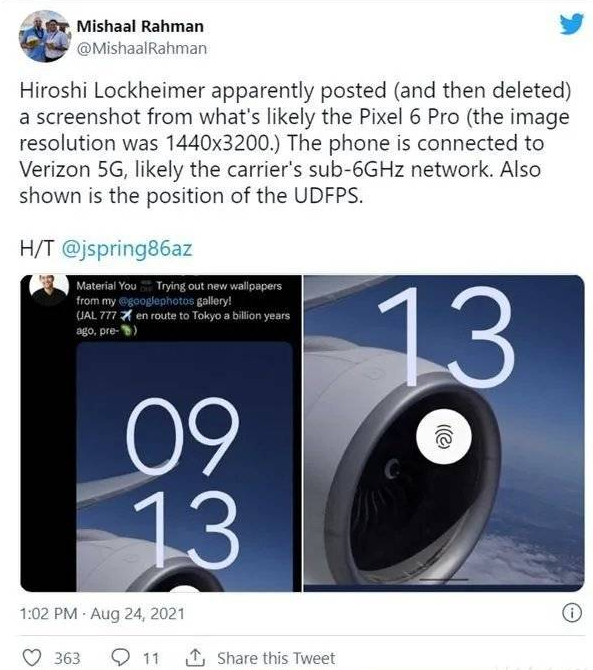Click the share upload arrow icon
This screenshot has width=593, height=670.
tap(195, 658)
